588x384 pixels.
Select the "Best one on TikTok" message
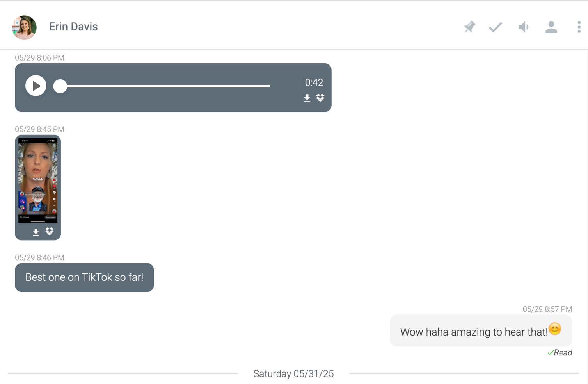click(x=84, y=277)
